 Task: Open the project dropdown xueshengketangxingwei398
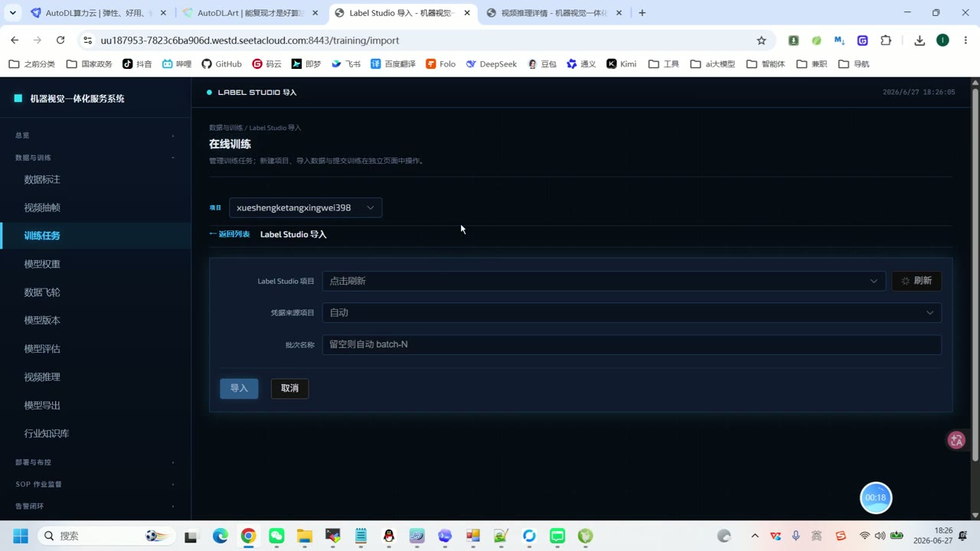(305, 207)
